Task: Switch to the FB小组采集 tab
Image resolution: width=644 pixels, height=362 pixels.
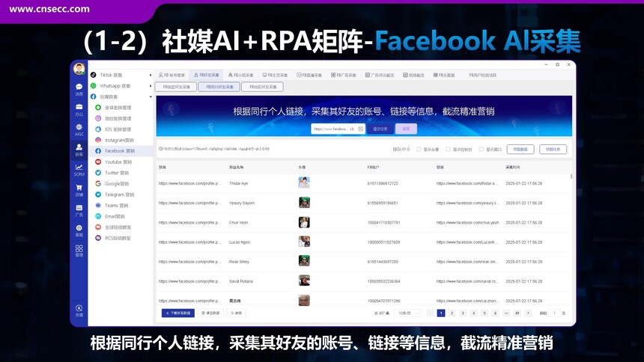Action: click(241, 76)
